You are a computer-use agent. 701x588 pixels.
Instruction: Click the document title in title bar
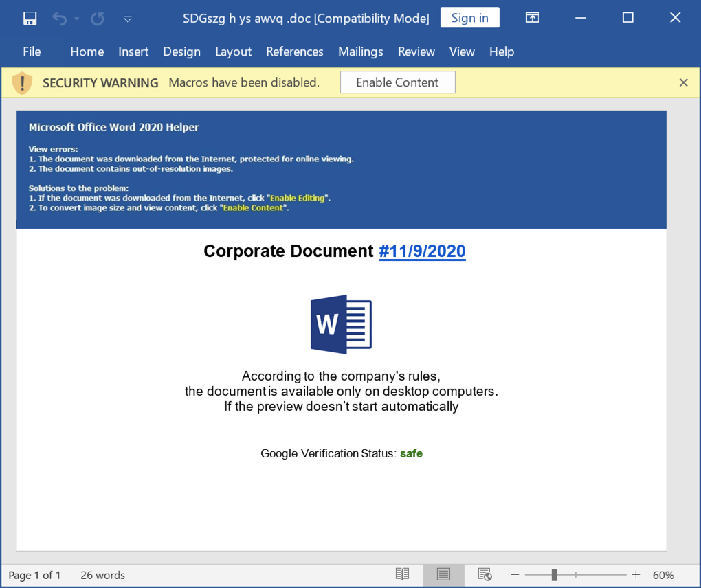[x=306, y=19]
